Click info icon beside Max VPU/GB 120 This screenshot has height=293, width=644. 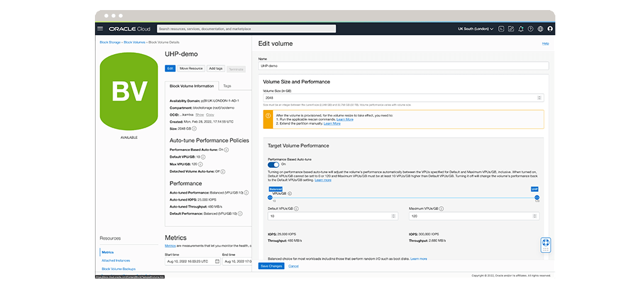click(201, 164)
